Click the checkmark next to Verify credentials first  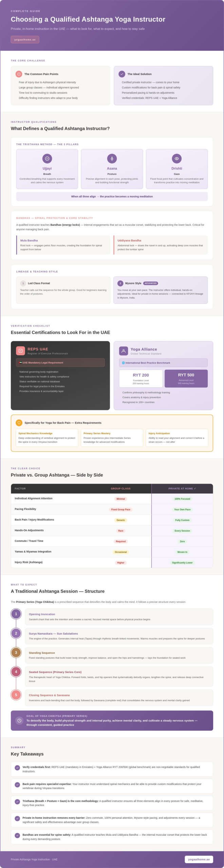pyautogui.click(x=17, y=768)
